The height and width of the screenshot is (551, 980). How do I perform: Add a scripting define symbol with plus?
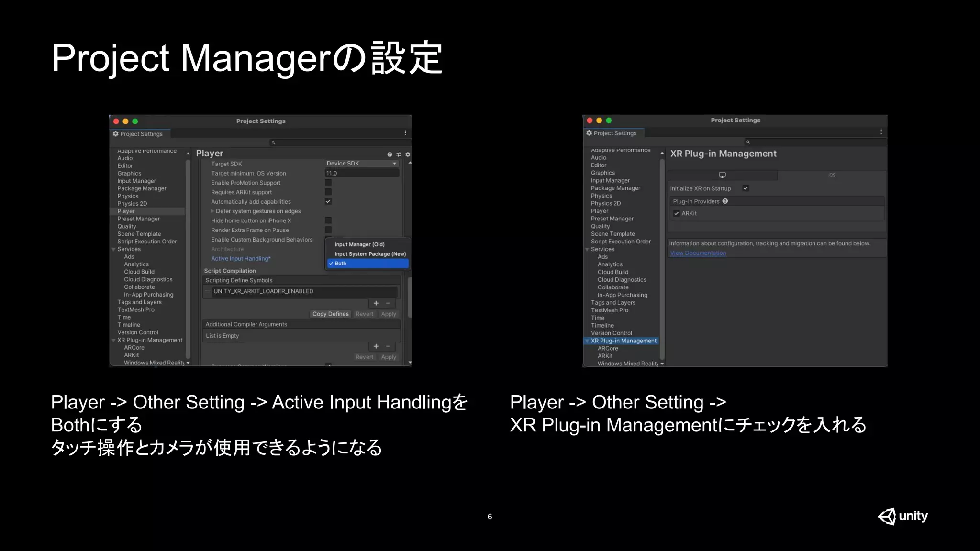tap(376, 303)
